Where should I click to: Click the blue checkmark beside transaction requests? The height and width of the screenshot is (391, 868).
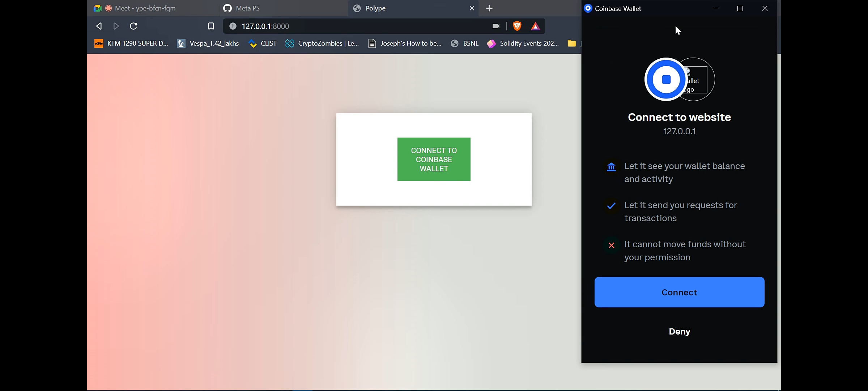point(611,206)
